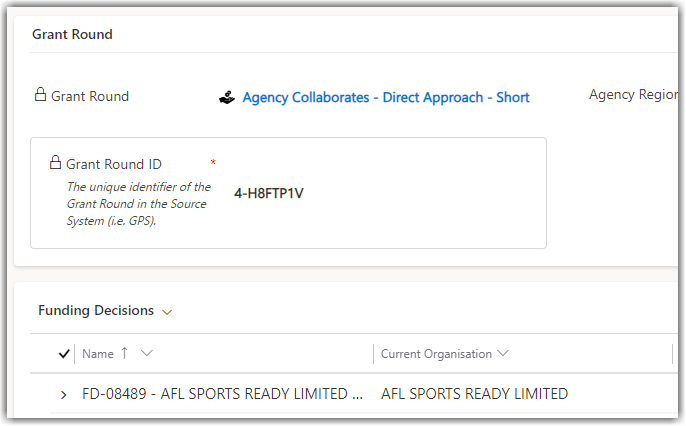Image resolution: width=686 pixels, height=426 pixels.
Task: Open AFL SPORTS READY LIMITED organisation
Action: click(474, 394)
